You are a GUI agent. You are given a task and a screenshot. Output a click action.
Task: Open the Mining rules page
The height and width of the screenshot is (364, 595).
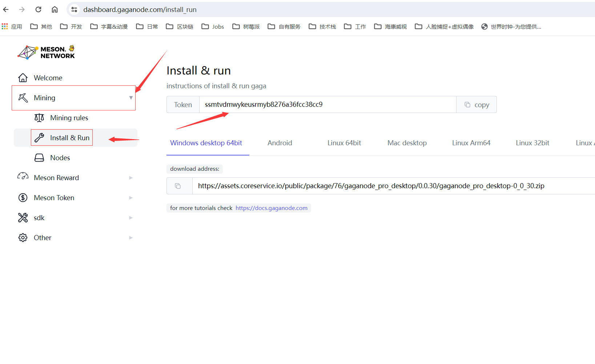point(69,118)
